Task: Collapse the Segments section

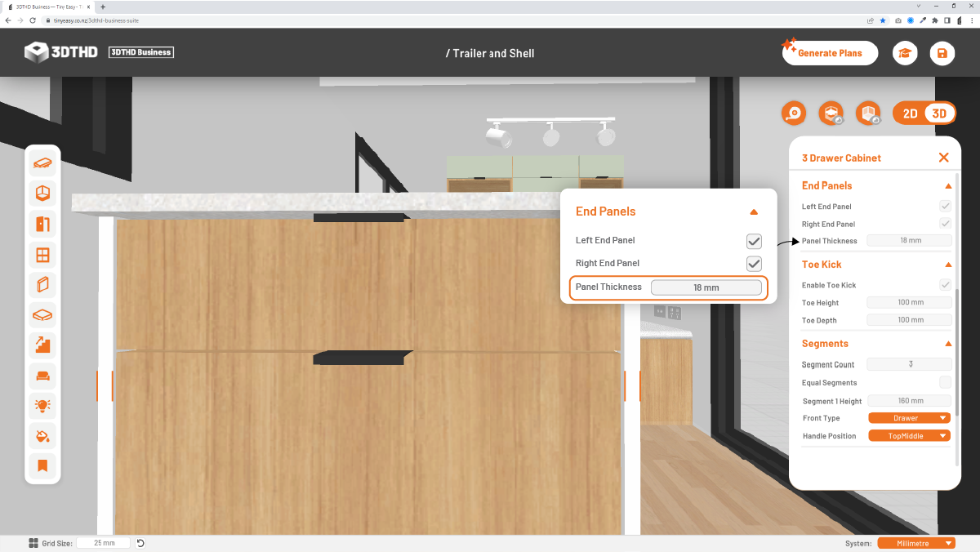Action: coord(948,344)
